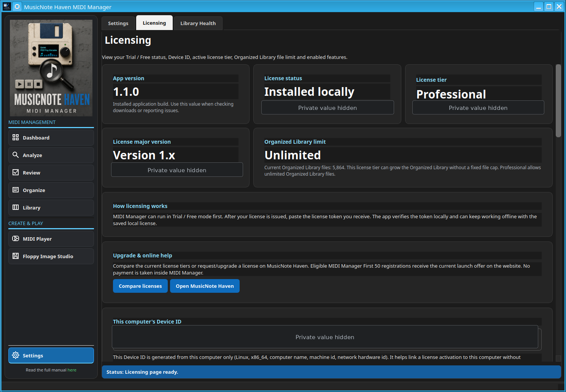Click the 'Installed locally' status text
The height and width of the screenshot is (392, 566).
309,92
